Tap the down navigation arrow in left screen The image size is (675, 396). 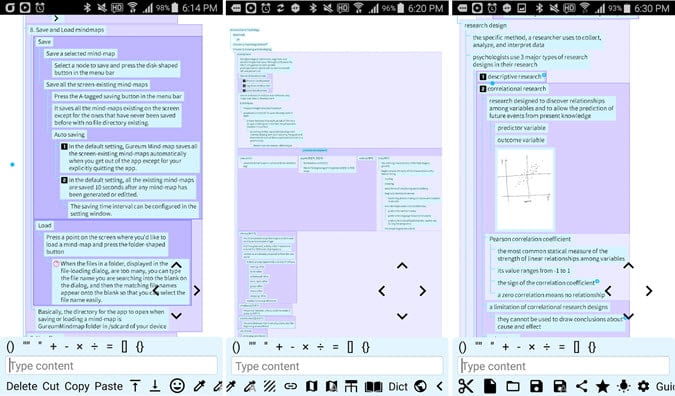(176, 316)
